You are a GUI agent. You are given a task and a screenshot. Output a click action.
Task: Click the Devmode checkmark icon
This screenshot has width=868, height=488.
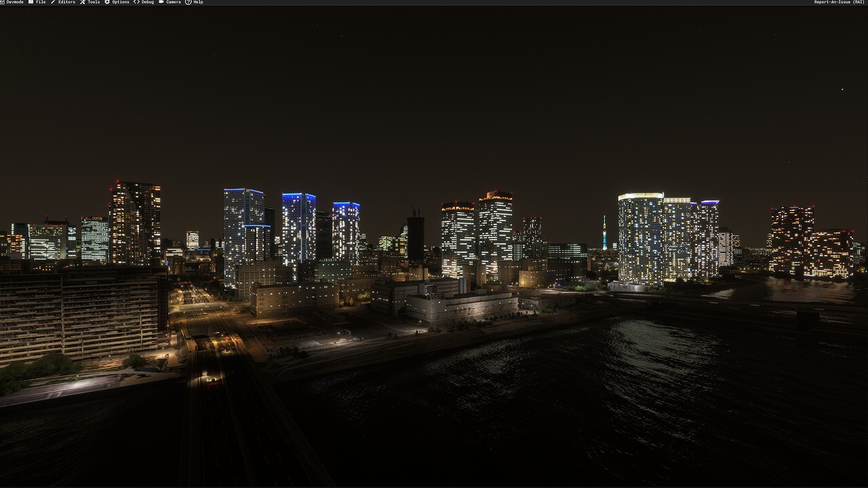coord(3,2)
